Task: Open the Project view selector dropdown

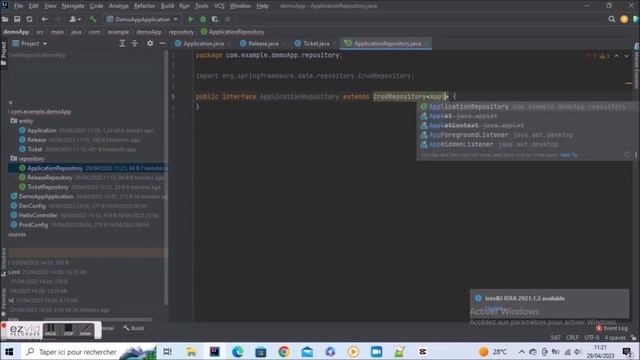Action: pos(30,43)
